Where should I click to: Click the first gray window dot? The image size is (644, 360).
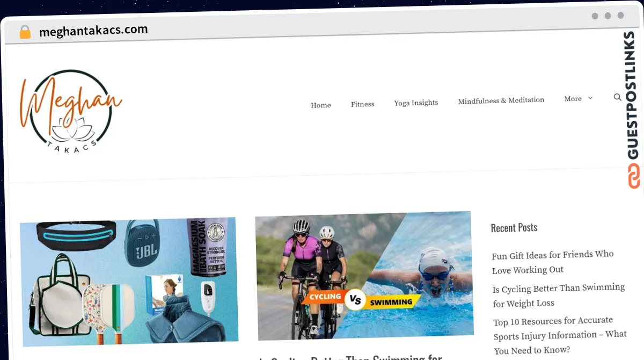click(x=595, y=16)
